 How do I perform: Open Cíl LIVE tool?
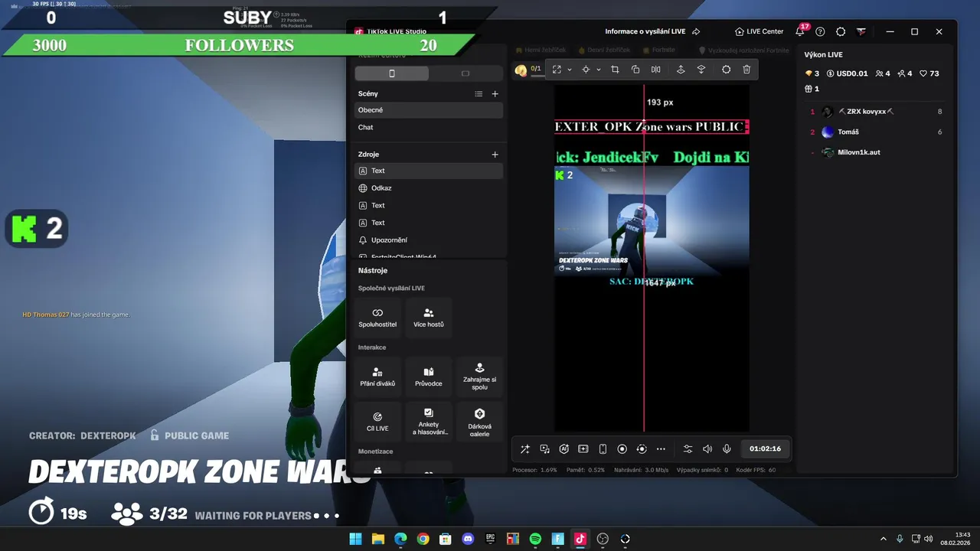377,422
